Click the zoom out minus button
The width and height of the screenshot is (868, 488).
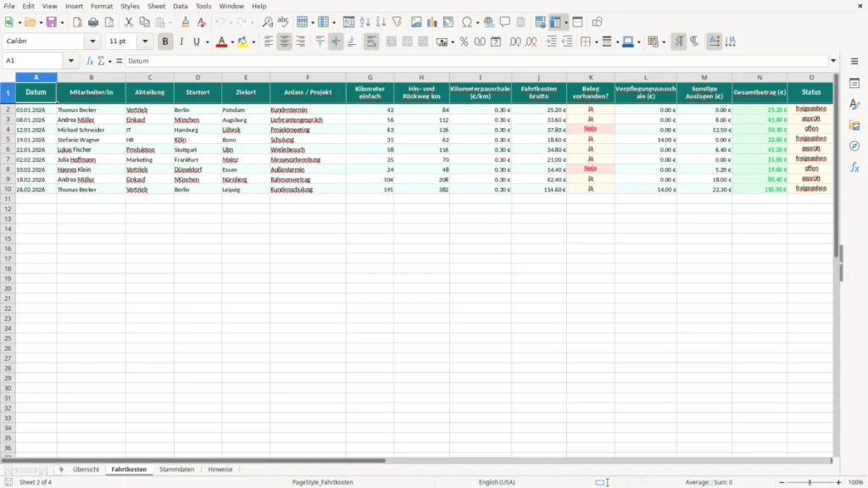coord(782,482)
